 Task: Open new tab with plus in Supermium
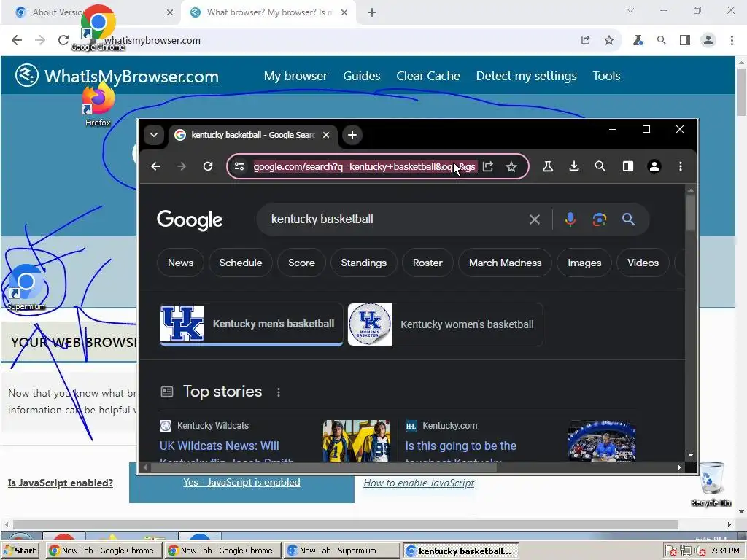pos(352,135)
